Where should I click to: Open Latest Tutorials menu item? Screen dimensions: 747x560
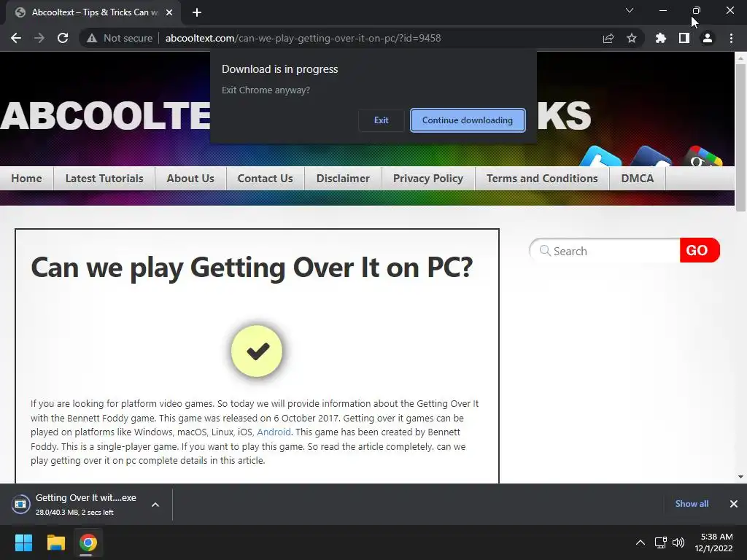point(104,179)
